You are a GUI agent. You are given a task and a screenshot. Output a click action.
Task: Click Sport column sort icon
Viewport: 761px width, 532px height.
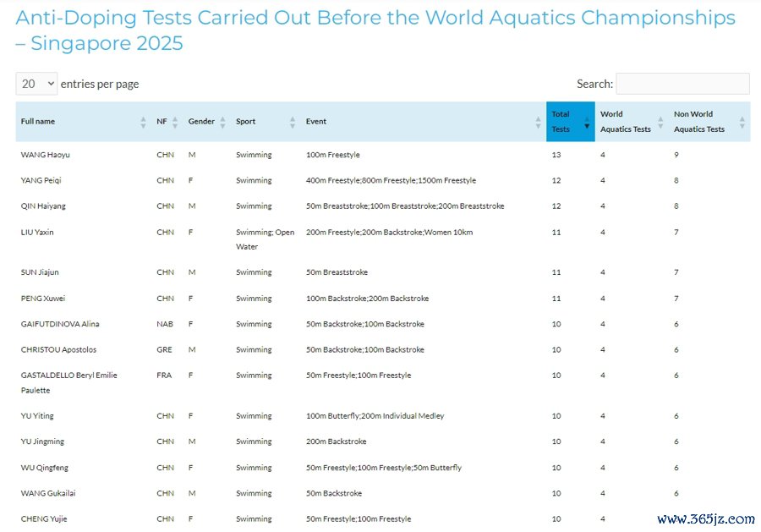[293, 122]
